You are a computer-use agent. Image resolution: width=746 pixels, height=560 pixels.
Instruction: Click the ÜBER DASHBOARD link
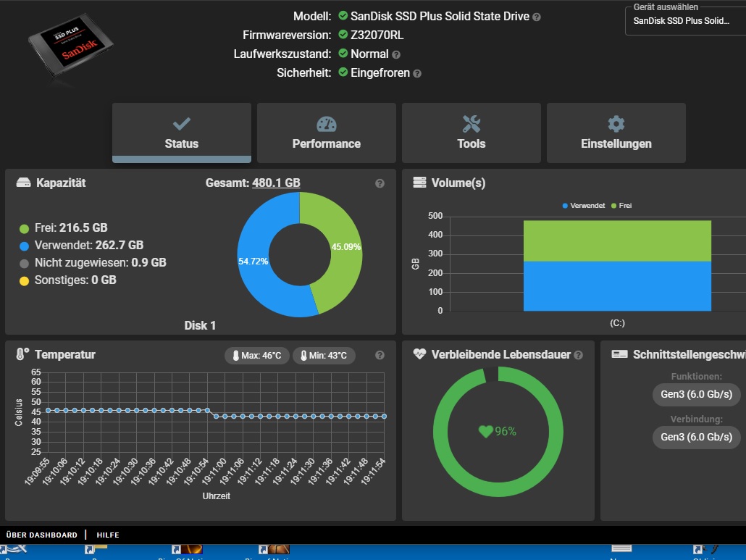41,535
